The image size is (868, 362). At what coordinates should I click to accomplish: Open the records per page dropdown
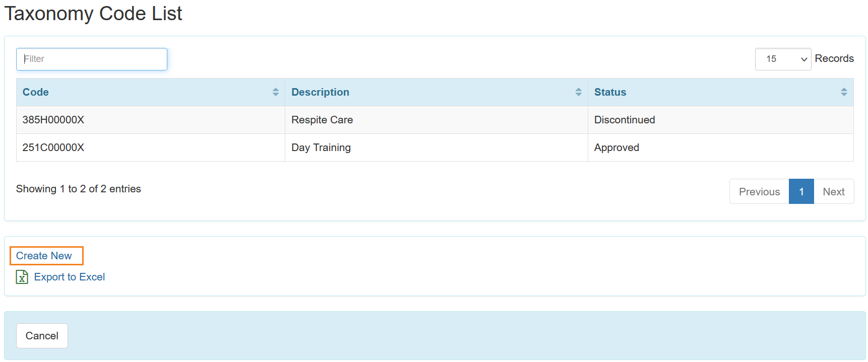pyautogui.click(x=782, y=59)
